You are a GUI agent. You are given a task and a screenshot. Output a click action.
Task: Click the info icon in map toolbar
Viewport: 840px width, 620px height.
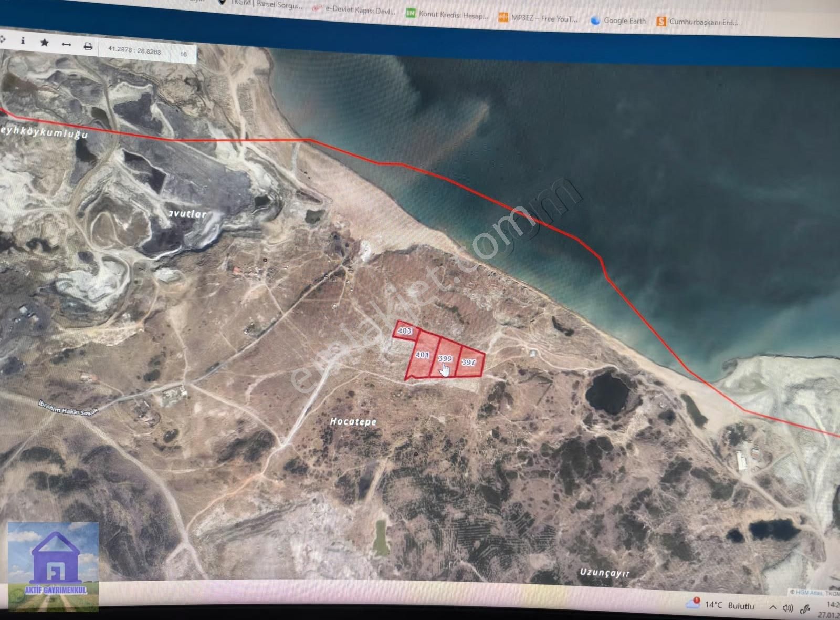(23, 41)
